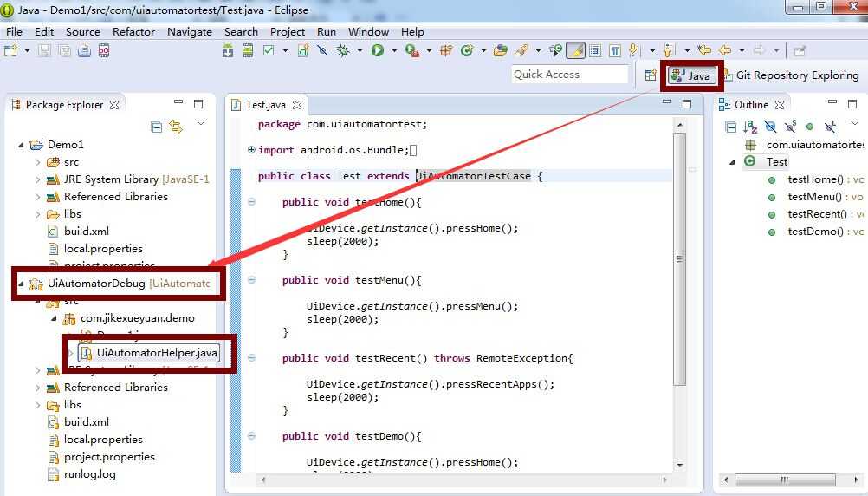
Task: Expand JRE System Library under Demo1
Action: click(37, 179)
